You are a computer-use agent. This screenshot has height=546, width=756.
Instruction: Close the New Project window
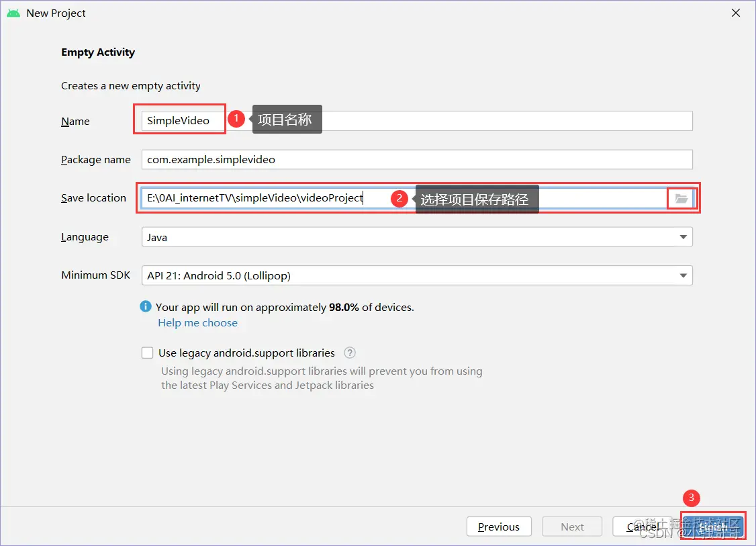point(735,13)
